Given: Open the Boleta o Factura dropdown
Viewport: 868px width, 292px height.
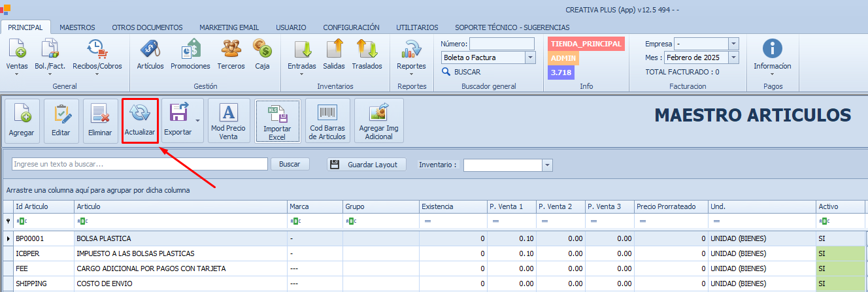Looking at the screenshot, I should tap(530, 57).
